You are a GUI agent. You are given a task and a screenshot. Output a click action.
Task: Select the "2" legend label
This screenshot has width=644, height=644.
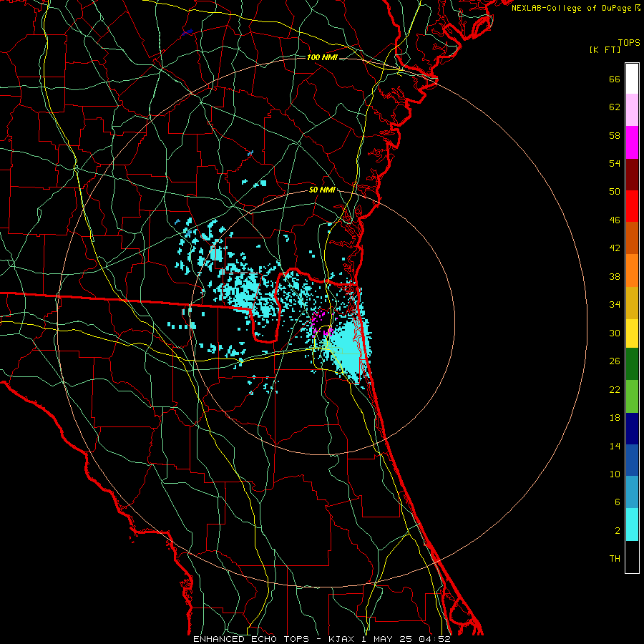[618, 531]
